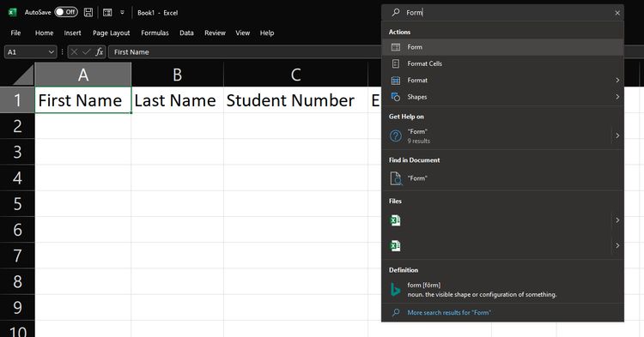Select the Last Name cell
Image resolution: width=644 pixels, height=337 pixels.
coord(178,99)
